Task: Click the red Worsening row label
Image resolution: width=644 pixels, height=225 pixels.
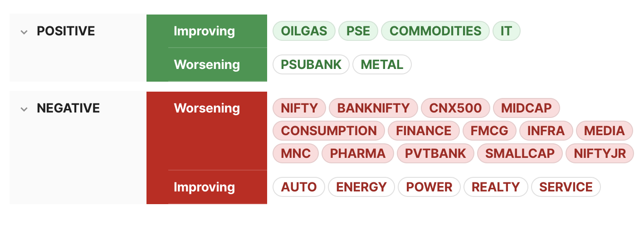Action: point(207,108)
